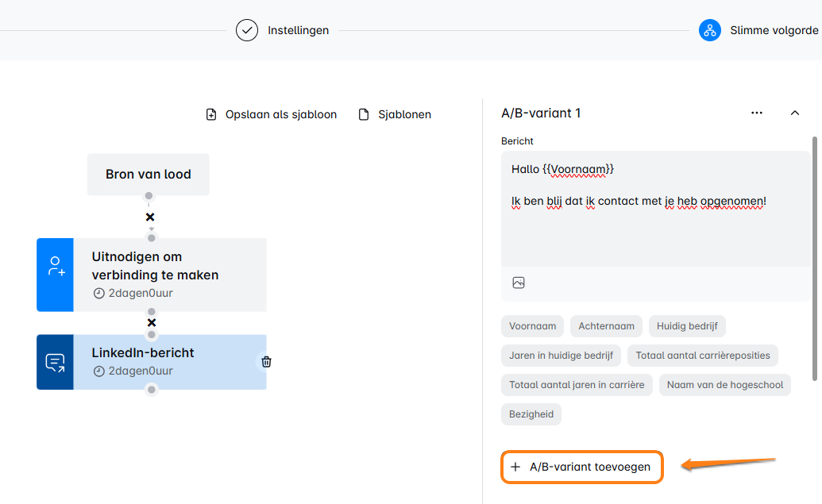This screenshot has height=504, width=822.
Task: Click the Instellingen checkmark step
Action: (x=247, y=31)
